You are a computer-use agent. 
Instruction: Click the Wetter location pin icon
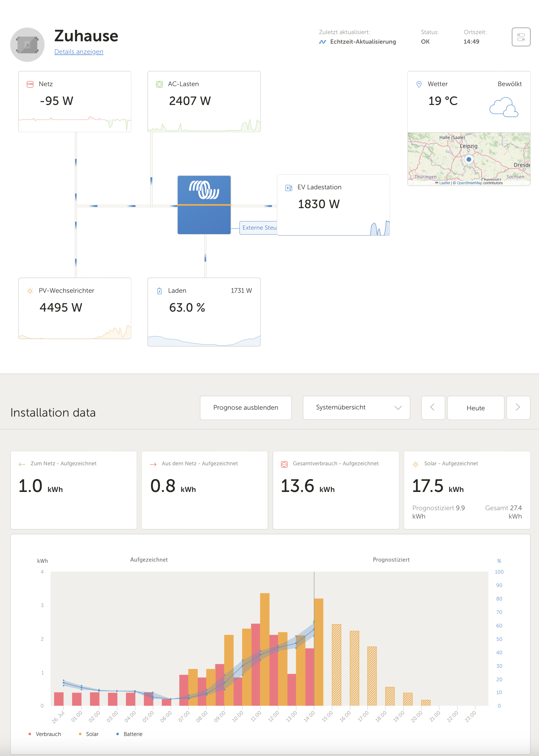coord(419,84)
